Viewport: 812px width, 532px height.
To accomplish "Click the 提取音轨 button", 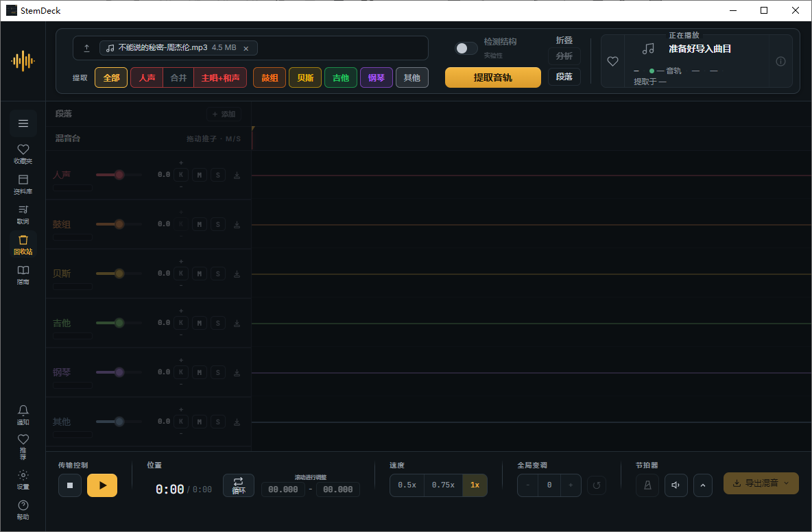I will [493, 77].
